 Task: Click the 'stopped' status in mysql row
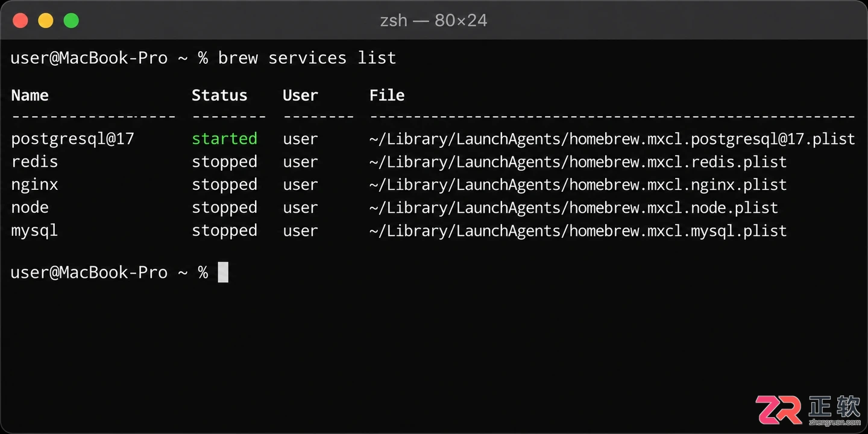point(224,231)
